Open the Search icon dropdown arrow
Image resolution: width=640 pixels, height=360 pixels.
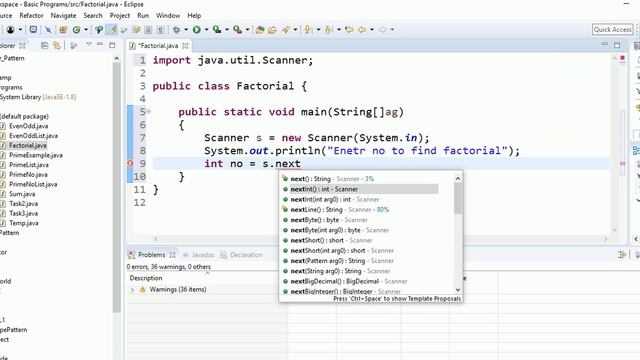coord(295,29)
